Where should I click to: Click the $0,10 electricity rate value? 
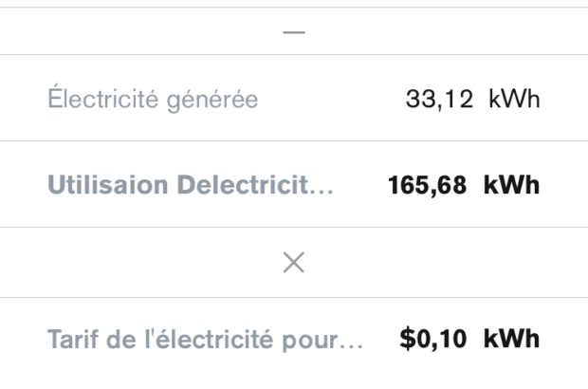coord(433,340)
